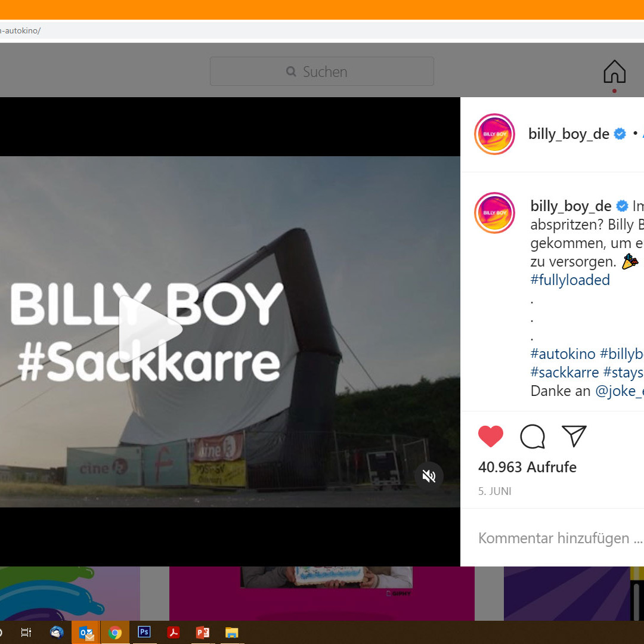Go to Instagram home via the house icon

pos(614,72)
